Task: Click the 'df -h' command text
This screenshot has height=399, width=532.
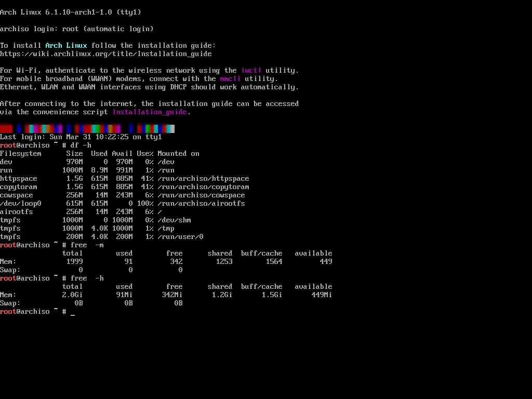Action: coord(81,145)
